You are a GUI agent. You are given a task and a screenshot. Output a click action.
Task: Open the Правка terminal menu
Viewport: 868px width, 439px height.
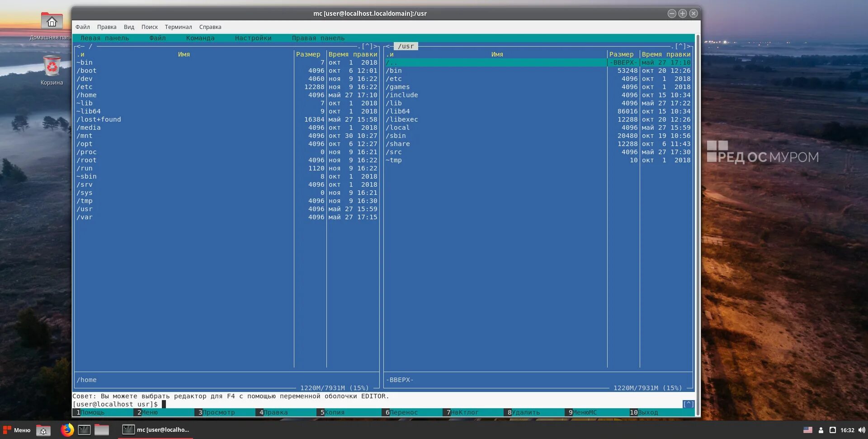coord(107,27)
